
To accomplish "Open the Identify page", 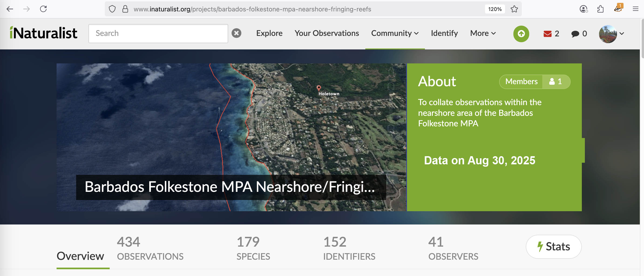I will click(x=444, y=33).
